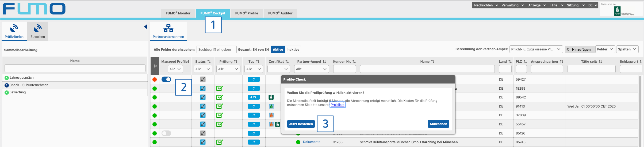Open the Prüfkriterien radar icon panel
Image resolution: width=644 pixels, height=147 pixels.
coord(14,28)
